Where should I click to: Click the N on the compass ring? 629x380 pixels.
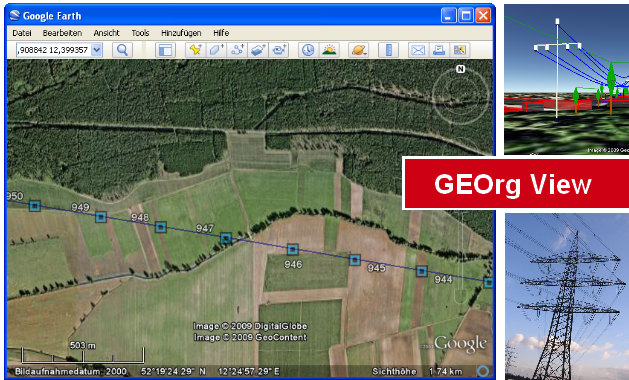point(461,69)
